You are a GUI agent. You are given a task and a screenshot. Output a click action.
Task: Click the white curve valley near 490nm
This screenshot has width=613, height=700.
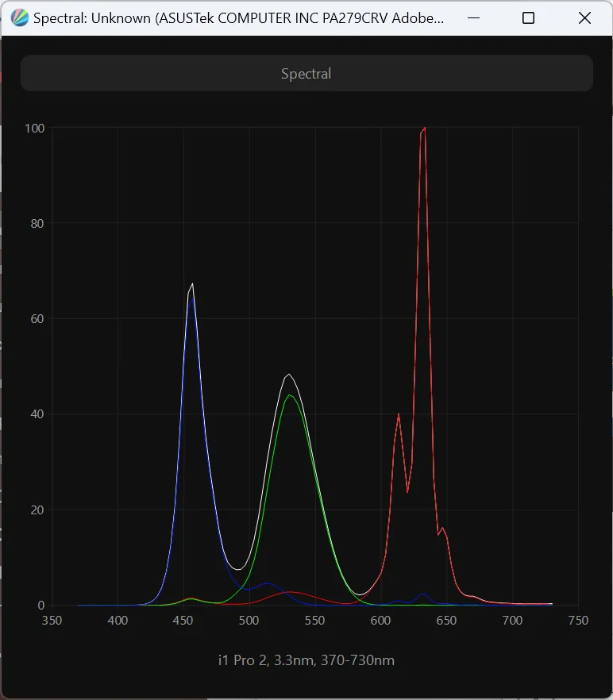tap(237, 569)
